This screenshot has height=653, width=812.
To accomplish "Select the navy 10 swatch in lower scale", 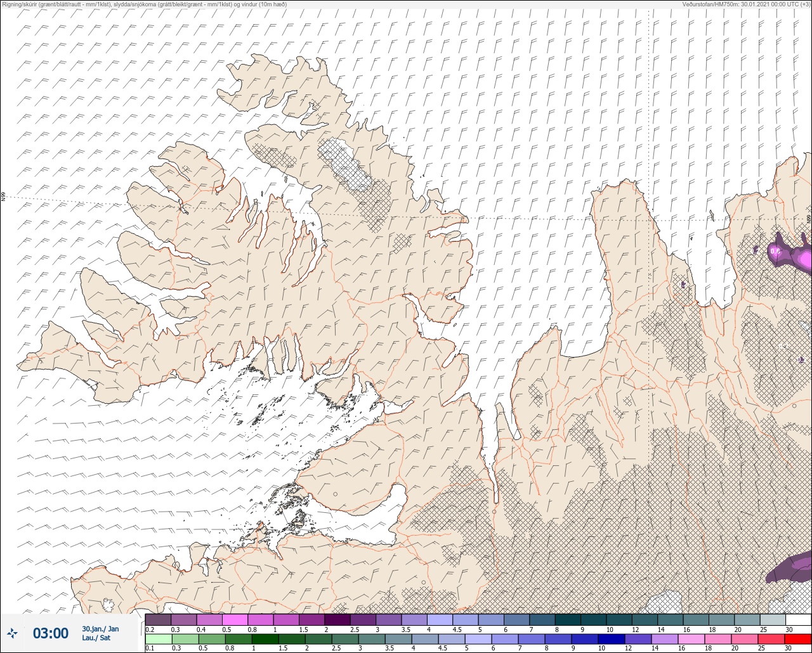I will coord(612,638).
